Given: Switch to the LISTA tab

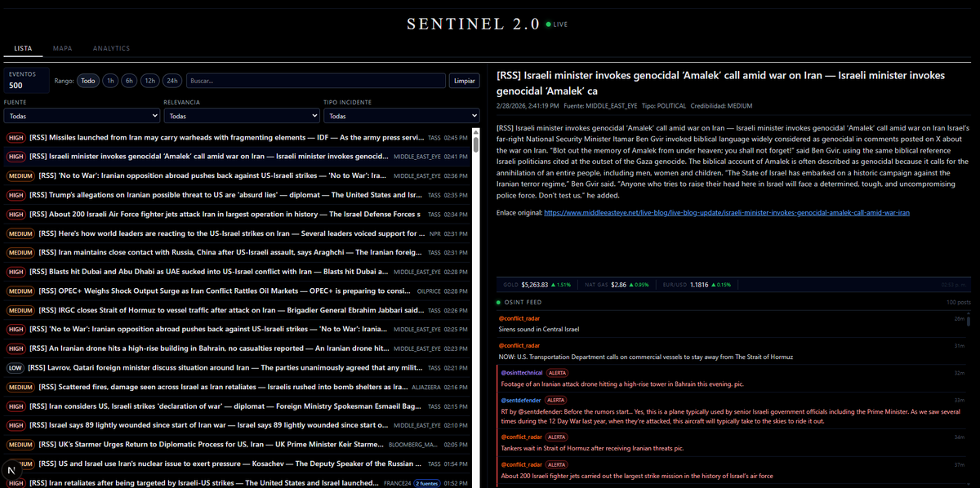Looking at the screenshot, I should coord(23,48).
